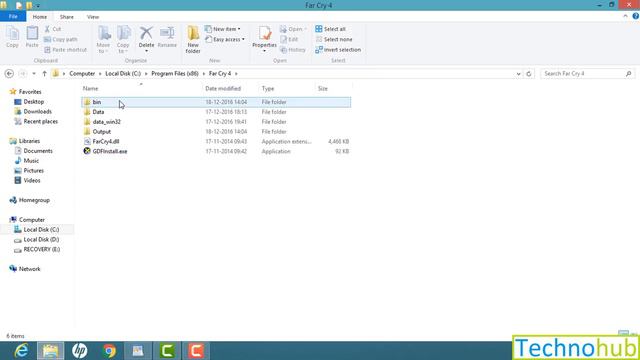
Task: Collapse the ribbon with the chevron
Action: point(625,16)
